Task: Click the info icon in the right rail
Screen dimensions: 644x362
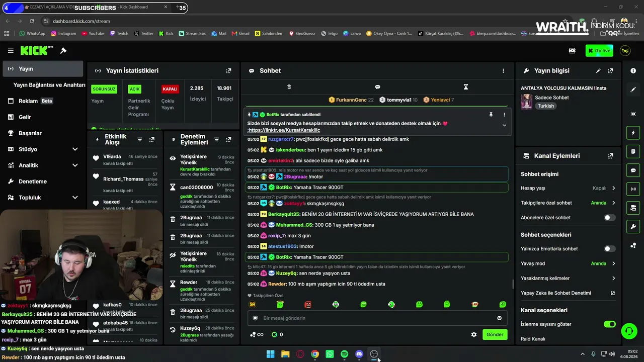Action: click(633, 71)
